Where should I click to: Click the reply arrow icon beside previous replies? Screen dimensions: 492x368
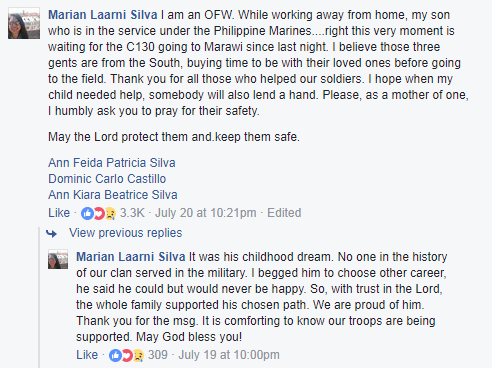52,233
